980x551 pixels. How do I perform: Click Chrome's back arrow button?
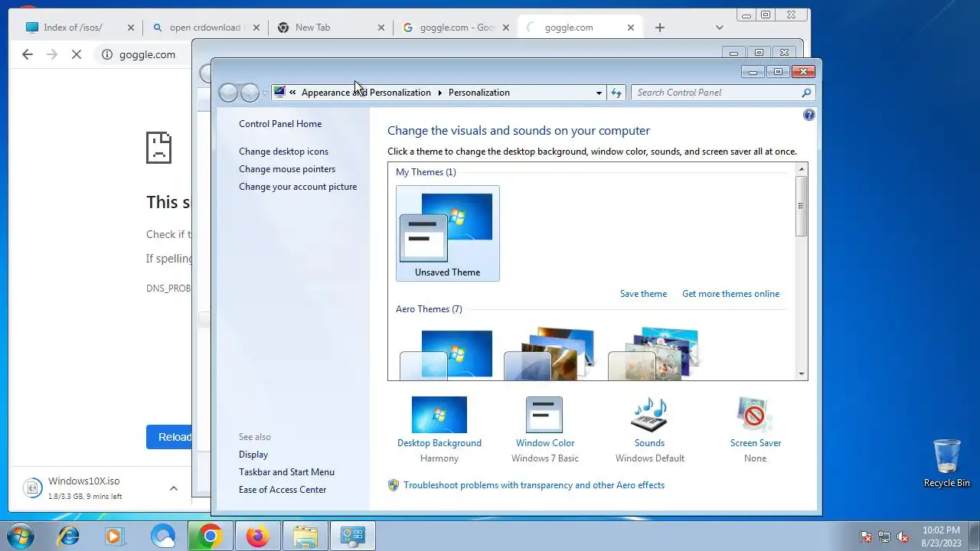pyautogui.click(x=28, y=54)
